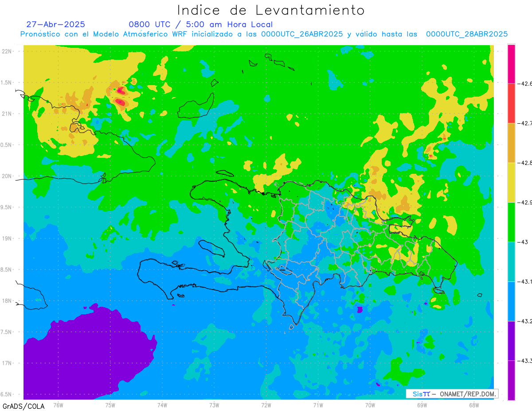Click the orange legend swatch above -42.8

(x=511, y=143)
